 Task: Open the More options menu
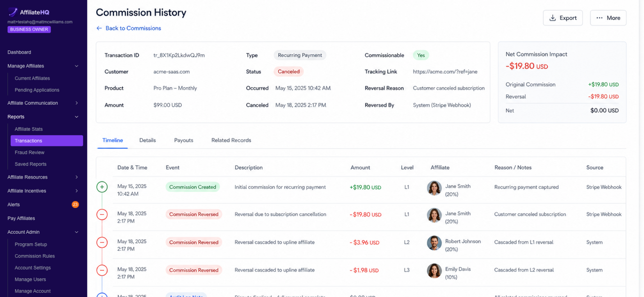[x=608, y=18]
